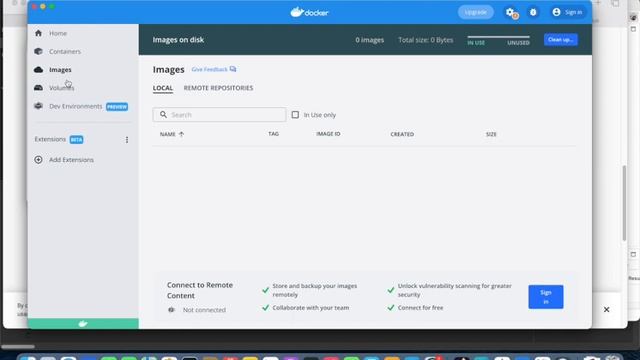Viewport: 640px width, 360px height.
Task: Click the UNUSED usage bar label
Action: (x=518, y=43)
